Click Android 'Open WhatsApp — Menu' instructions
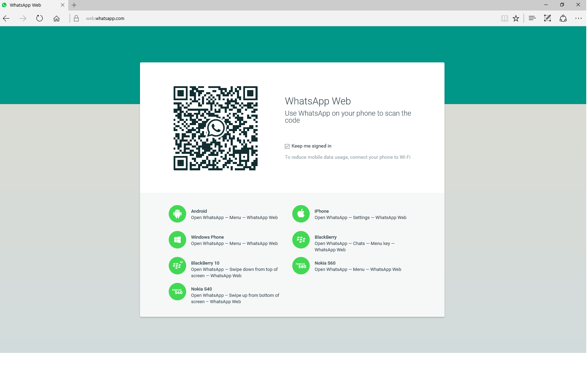Screen dimensions: 588x368 click(234, 217)
